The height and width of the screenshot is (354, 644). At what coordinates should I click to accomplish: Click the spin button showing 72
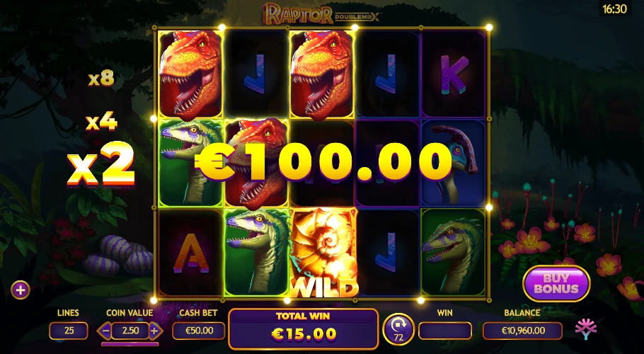pos(398,330)
